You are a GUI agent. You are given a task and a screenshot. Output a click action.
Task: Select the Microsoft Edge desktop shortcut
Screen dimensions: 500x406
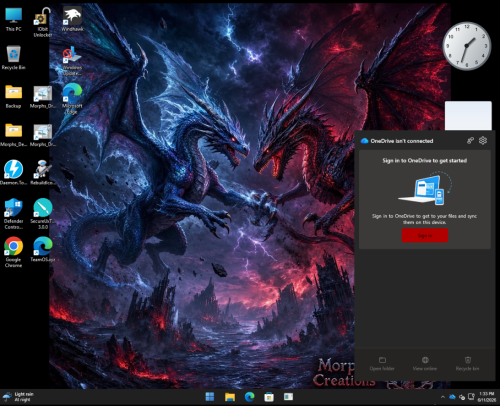[72, 99]
